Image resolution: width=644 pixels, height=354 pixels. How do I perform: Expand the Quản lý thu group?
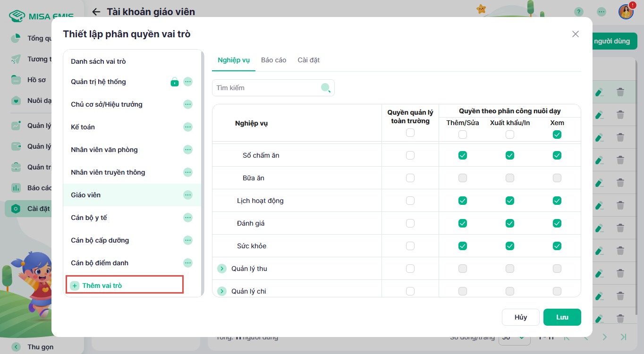pyautogui.click(x=222, y=269)
